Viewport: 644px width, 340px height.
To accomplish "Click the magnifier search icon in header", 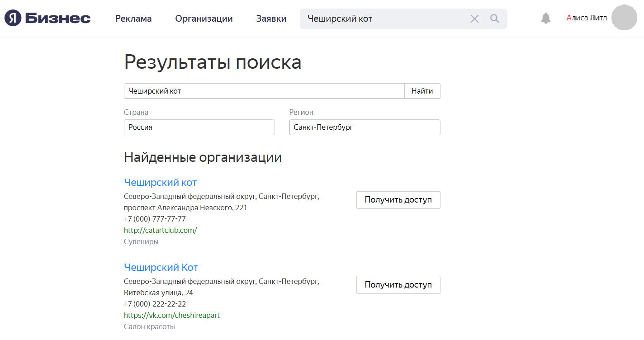I will pyautogui.click(x=495, y=19).
